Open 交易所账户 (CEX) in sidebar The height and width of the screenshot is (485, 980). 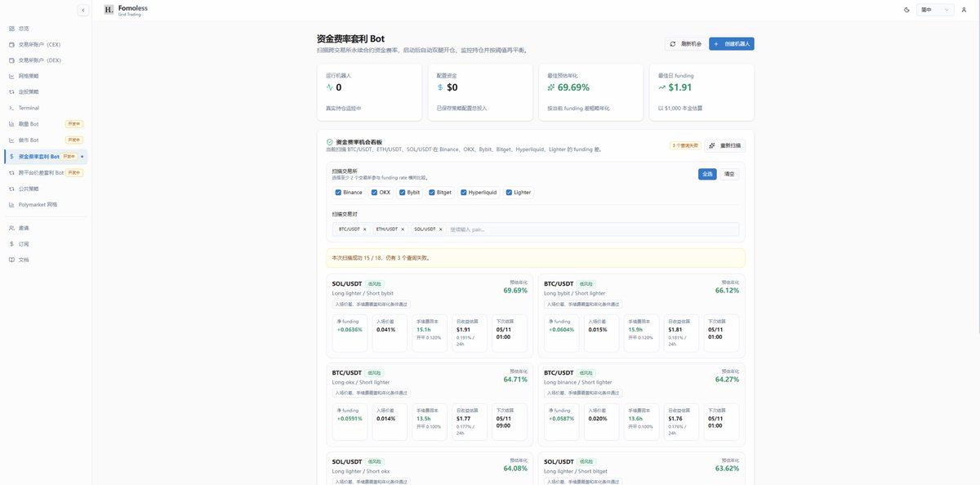pyautogui.click(x=46, y=44)
